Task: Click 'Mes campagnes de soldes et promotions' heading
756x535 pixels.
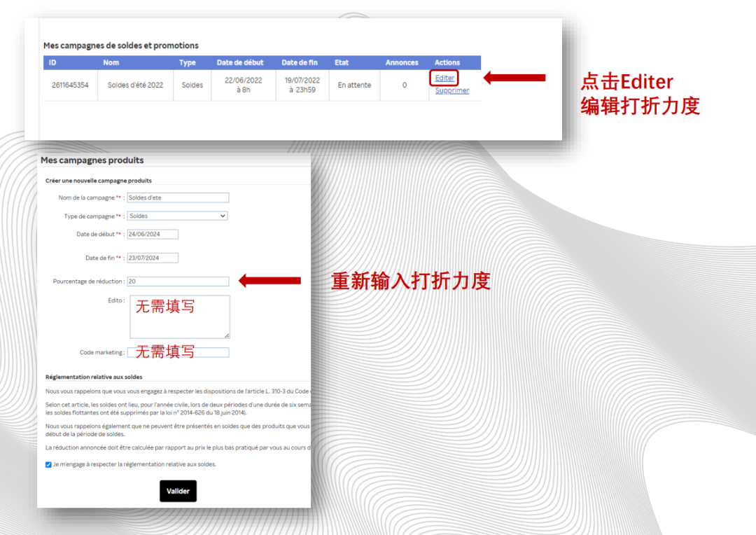Action: coord(121,46)
